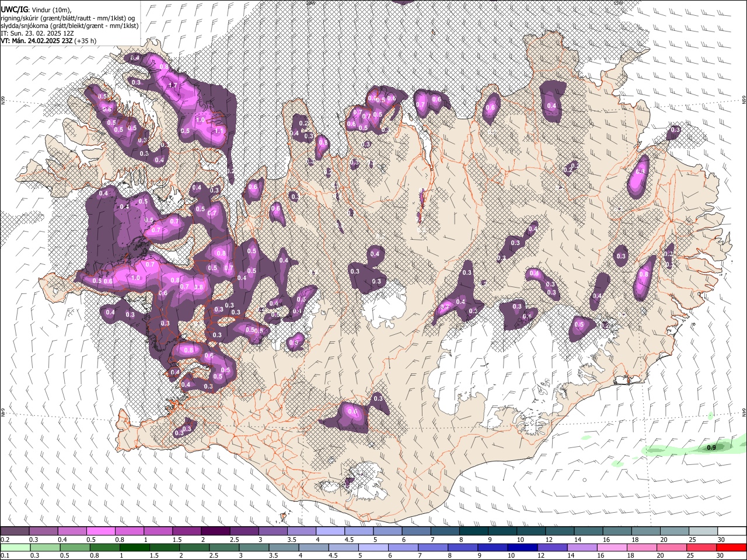Image resolution: width=747 pixels, height=560 pixels.
Task: Click the 0.9 value in the green rain patch
Action: point(711,447)
